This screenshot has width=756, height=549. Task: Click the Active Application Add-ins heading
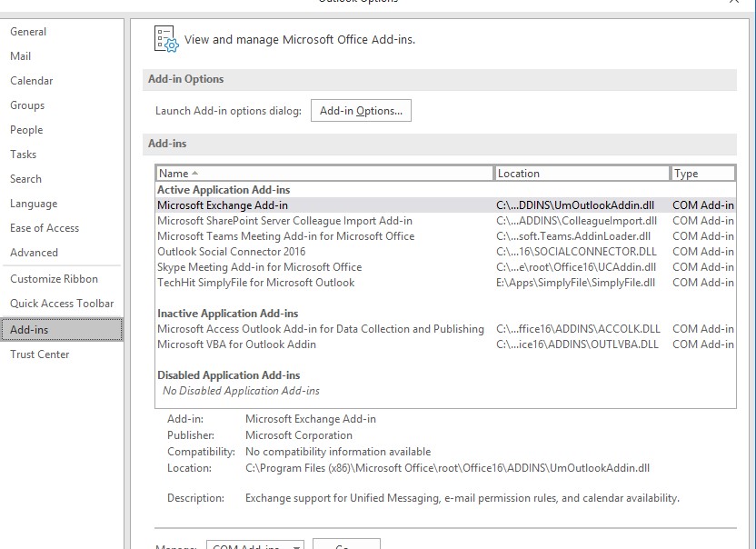[224, 190]
